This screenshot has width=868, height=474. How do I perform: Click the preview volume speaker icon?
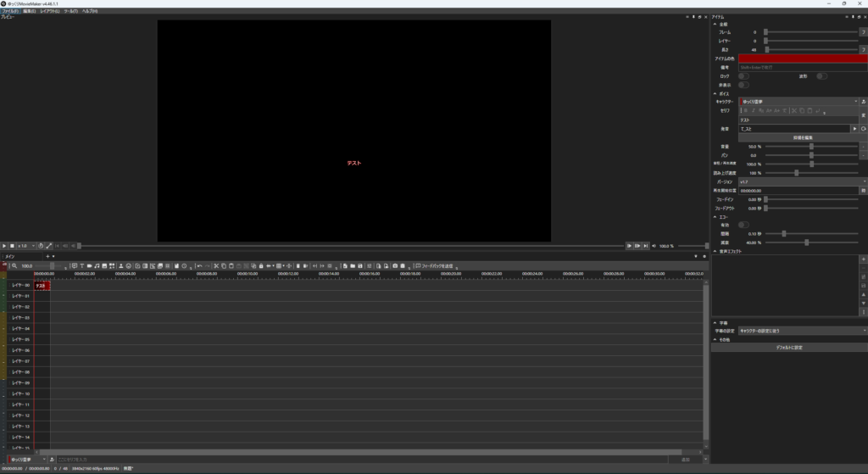(x=654, y=246)
